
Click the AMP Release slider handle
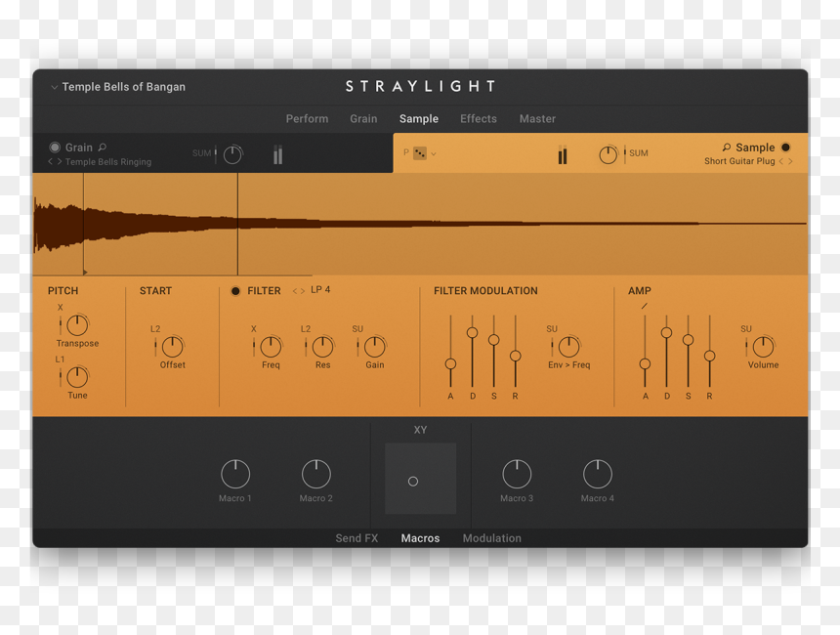coord(709,356)
